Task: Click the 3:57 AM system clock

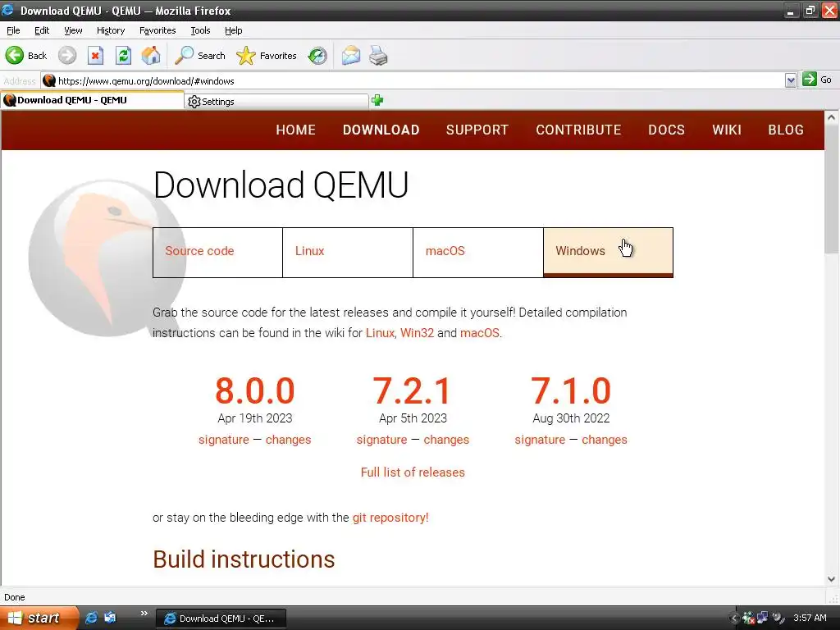Action: [810, 618]
